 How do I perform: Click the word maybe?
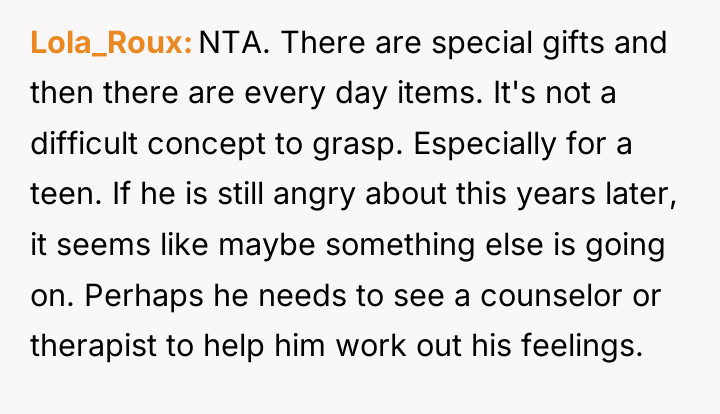click(267, 246)
